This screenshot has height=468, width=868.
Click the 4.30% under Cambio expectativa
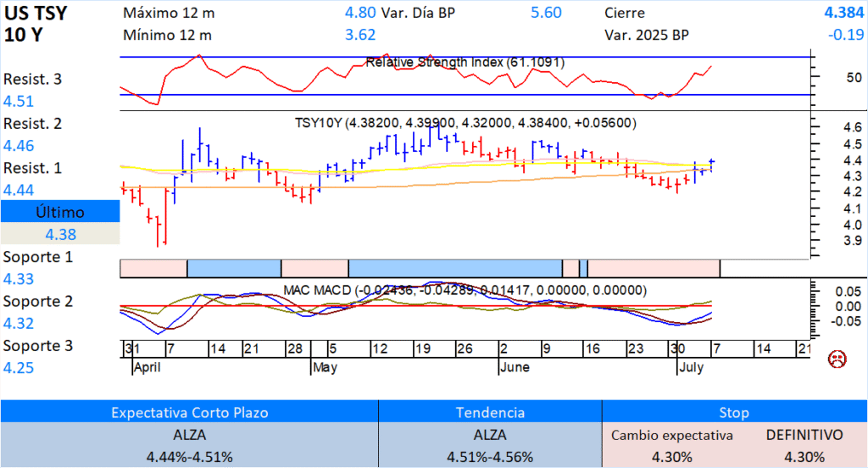tap(671, 458)
